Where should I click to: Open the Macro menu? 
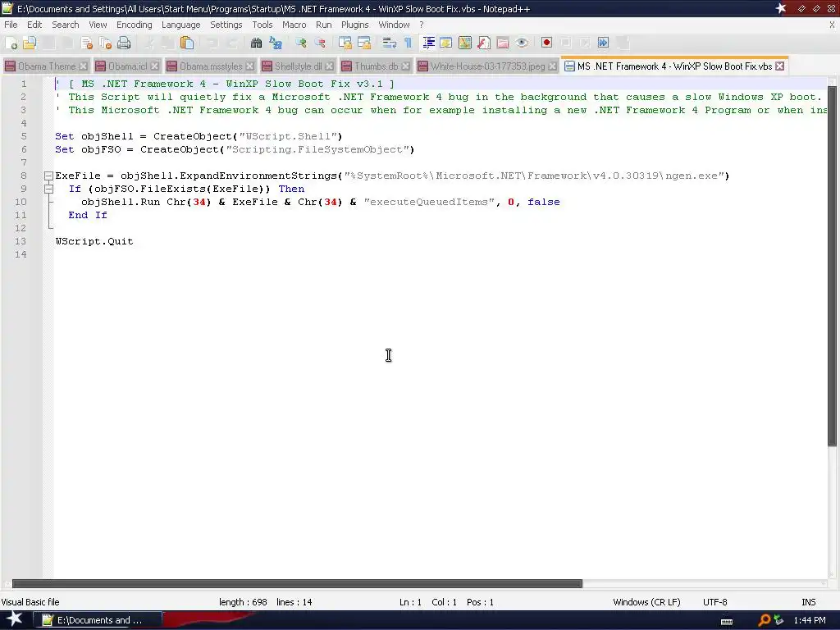[x=294, y=25]
